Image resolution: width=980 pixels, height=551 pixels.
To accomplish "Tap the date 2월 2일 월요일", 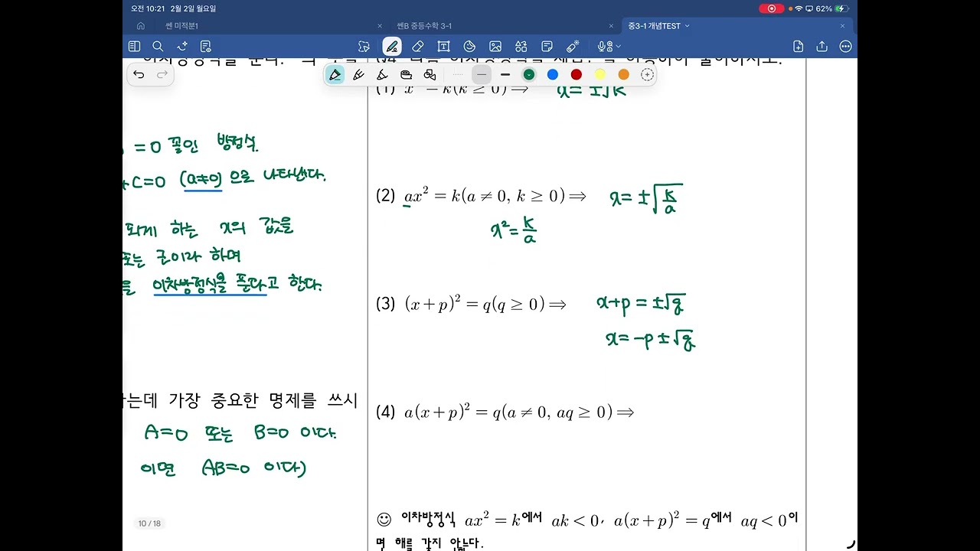I will coord(194,8).
